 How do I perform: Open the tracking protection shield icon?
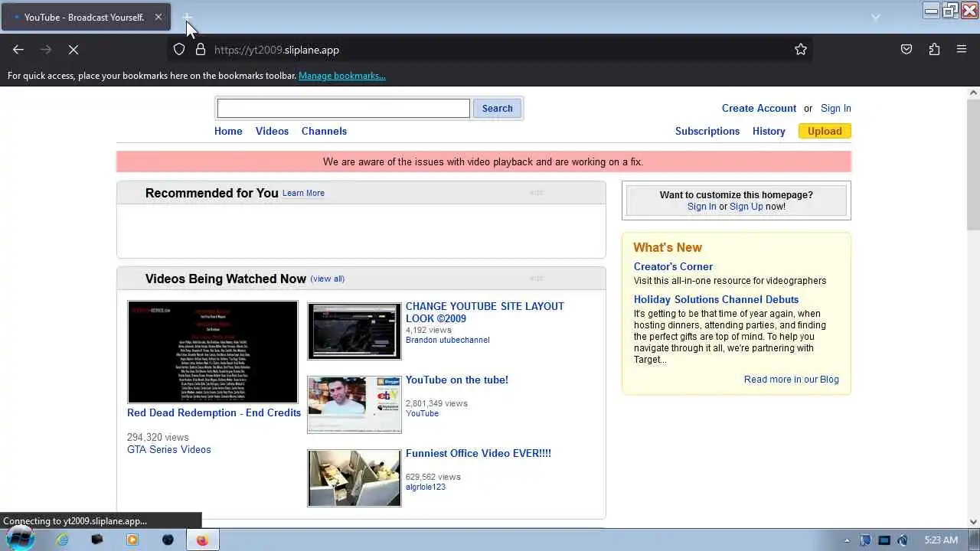179,50
